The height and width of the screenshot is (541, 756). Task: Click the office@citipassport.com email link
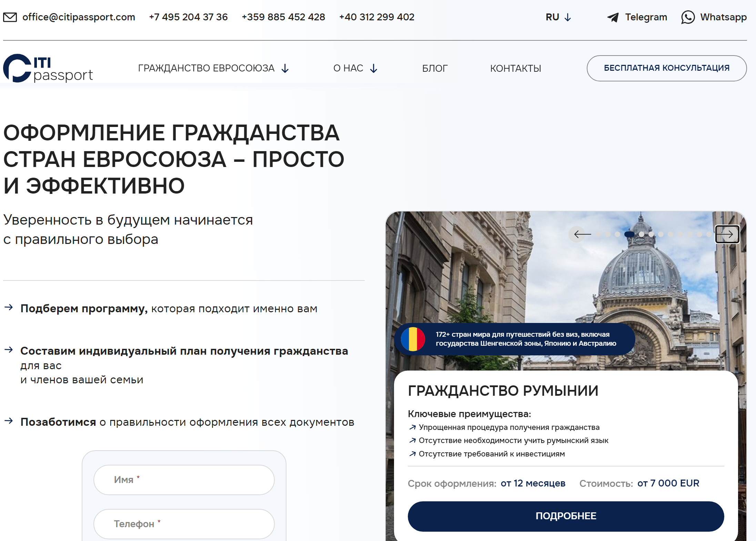[79, 17]
